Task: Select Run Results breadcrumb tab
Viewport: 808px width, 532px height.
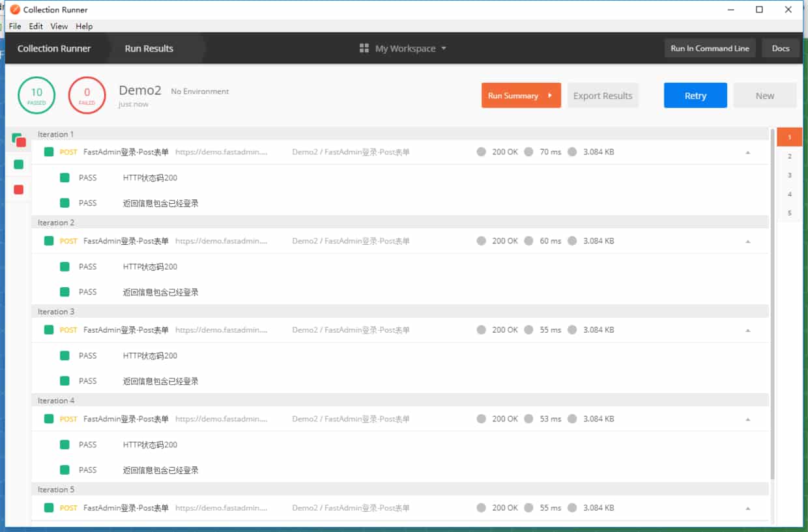Action: [x=149, y=48]
